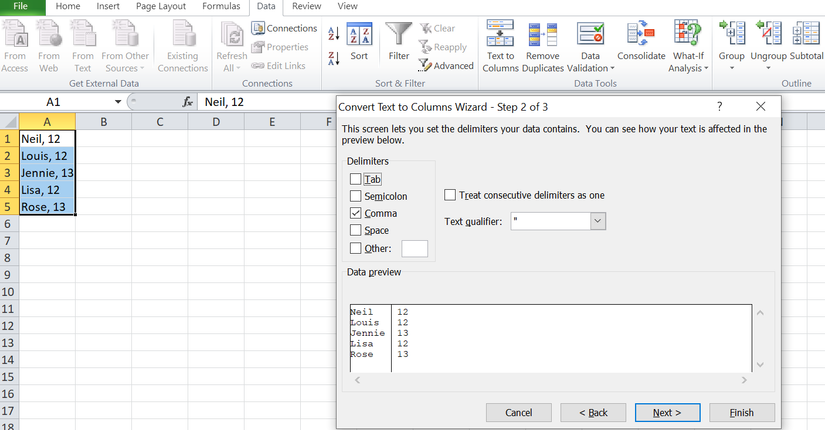Click the Consolidate icon
The width and height of the screenshot is (825, 430).
[641, 34]
